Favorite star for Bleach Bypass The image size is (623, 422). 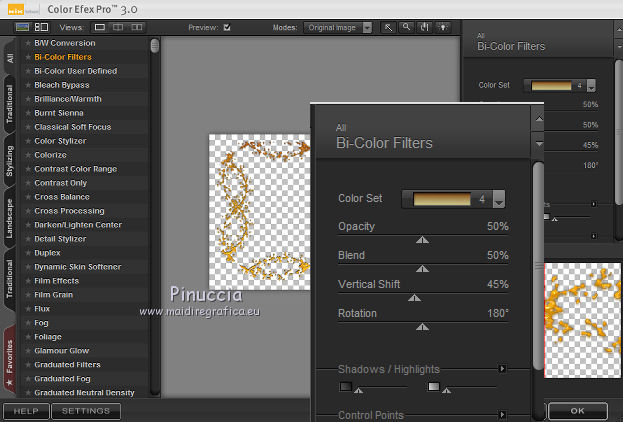point(28,85)
